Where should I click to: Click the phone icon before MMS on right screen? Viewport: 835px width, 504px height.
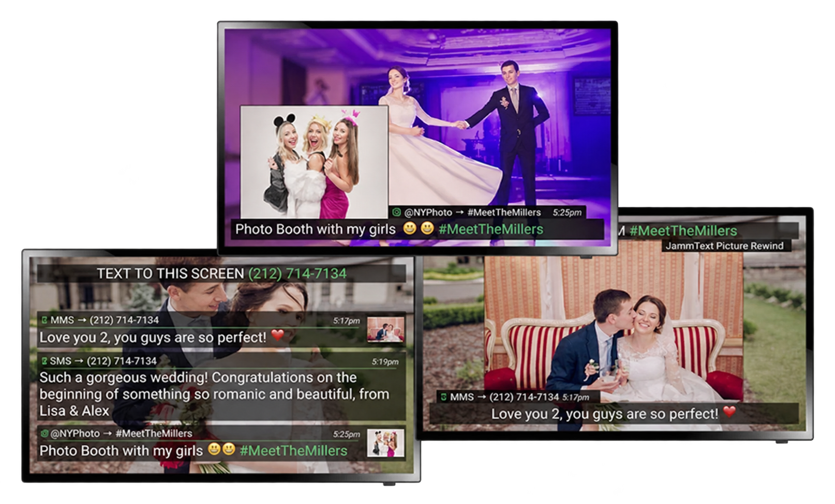443,397
